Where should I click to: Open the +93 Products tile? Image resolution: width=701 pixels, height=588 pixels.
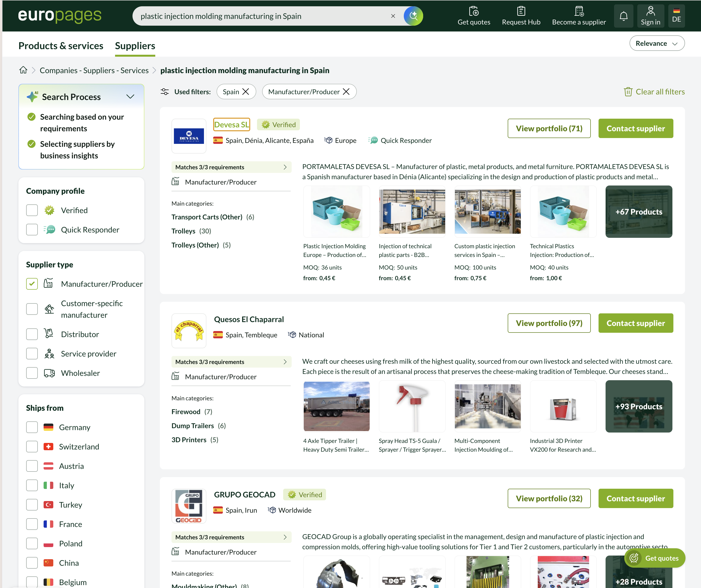tap(639, 406)
